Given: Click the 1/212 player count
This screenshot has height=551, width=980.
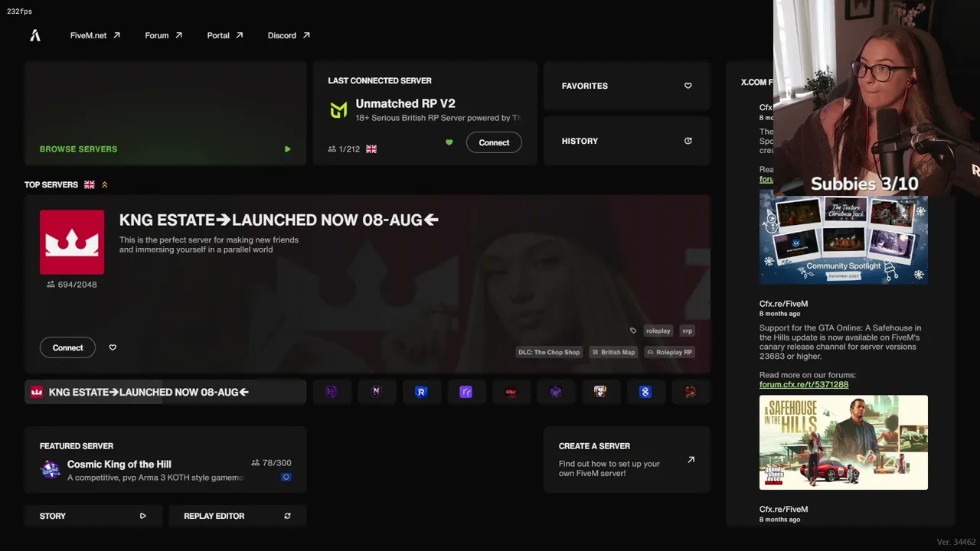Looking at the screenshot, I should pyautogui.click(x=344, y=149).
